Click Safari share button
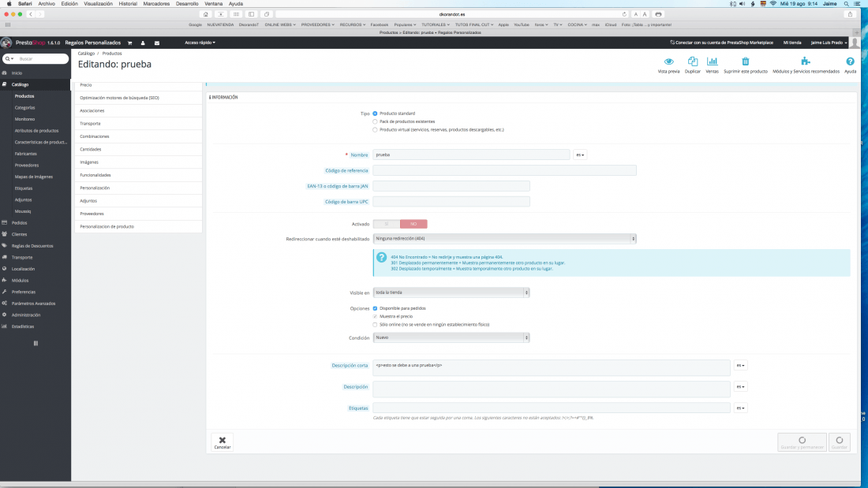868x488 pixels. coord(851,14)
